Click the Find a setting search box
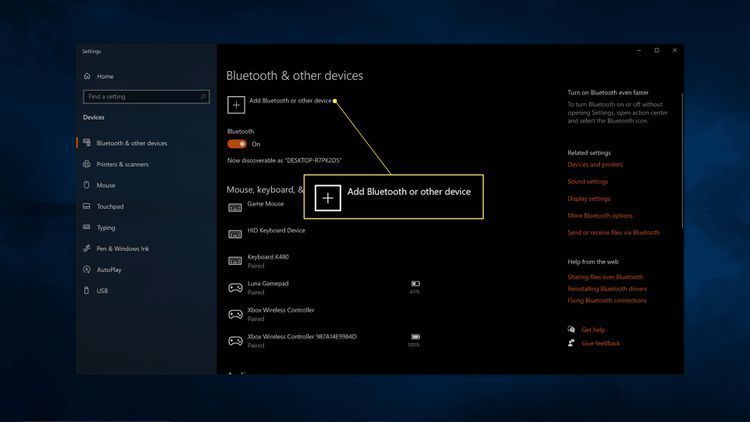 pos(145,97)
